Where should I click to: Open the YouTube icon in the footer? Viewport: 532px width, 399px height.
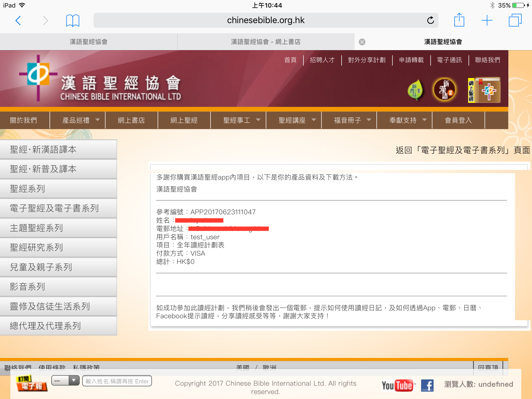click(x=398, y=385)
